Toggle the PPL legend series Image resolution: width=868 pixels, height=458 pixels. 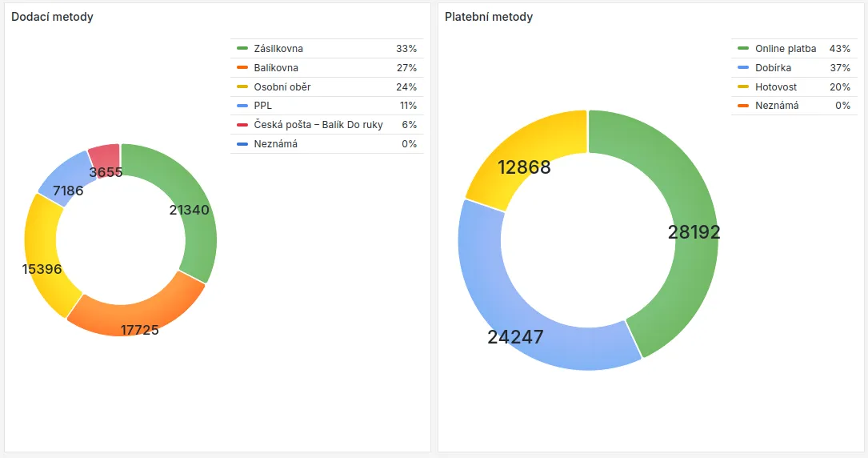pos(263,106)
